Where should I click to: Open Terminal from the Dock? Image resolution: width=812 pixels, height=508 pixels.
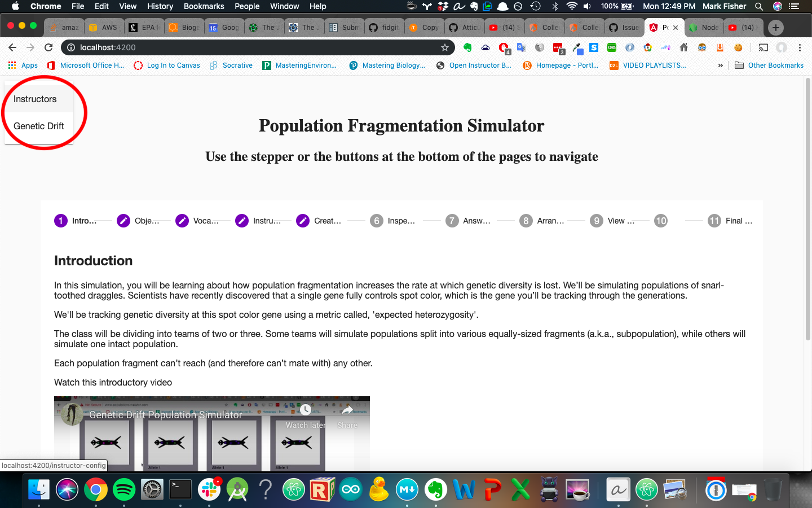point(180,489)
